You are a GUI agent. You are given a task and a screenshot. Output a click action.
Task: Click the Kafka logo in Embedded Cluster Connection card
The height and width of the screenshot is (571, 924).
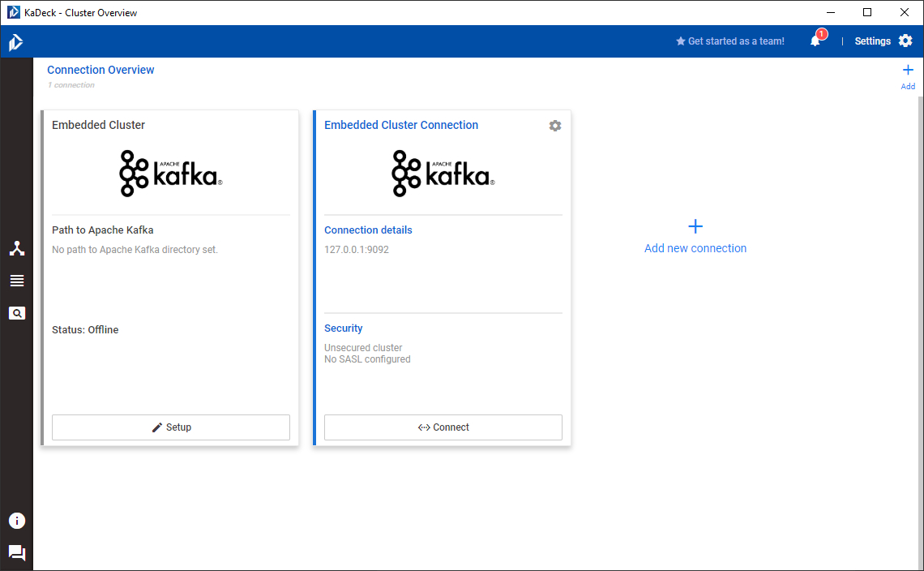[x=443, y=174]
